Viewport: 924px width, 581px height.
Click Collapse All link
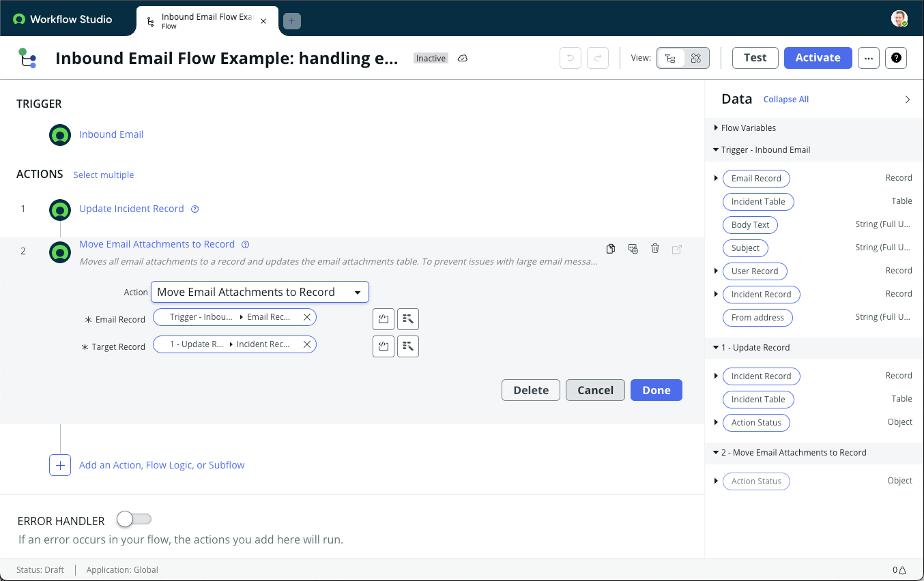(786, 100)
